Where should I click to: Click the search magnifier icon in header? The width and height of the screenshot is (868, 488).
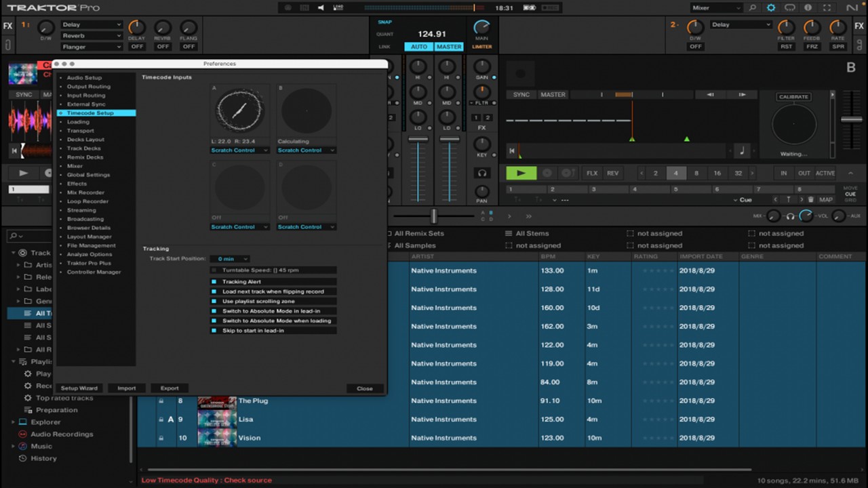click(x=752, y=8)
